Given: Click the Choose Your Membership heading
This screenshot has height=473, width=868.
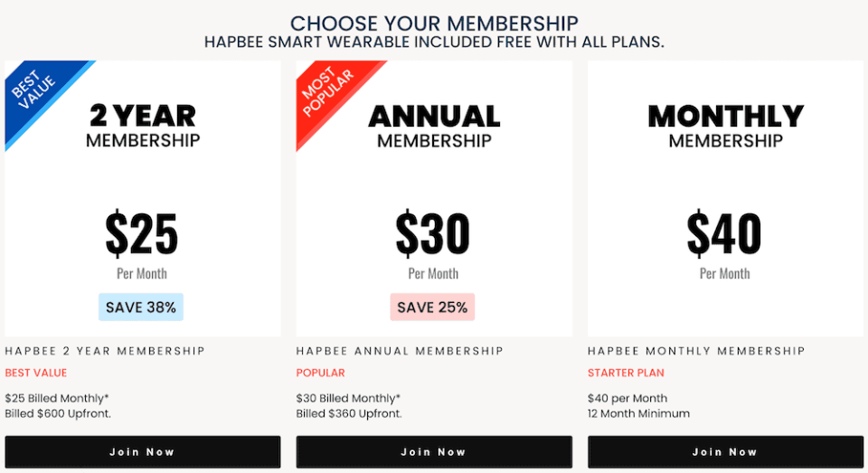Looking at the screenshot, I should coord(434,24).
